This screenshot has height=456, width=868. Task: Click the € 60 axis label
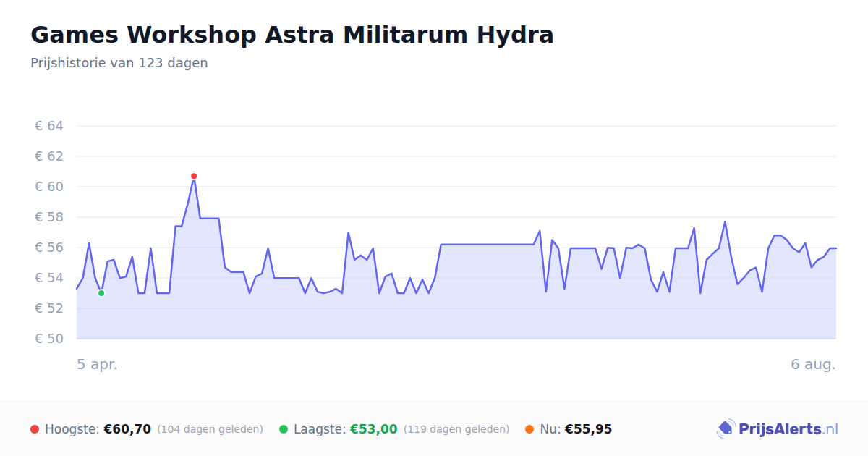pyautogui.click(x=49, y=187)
